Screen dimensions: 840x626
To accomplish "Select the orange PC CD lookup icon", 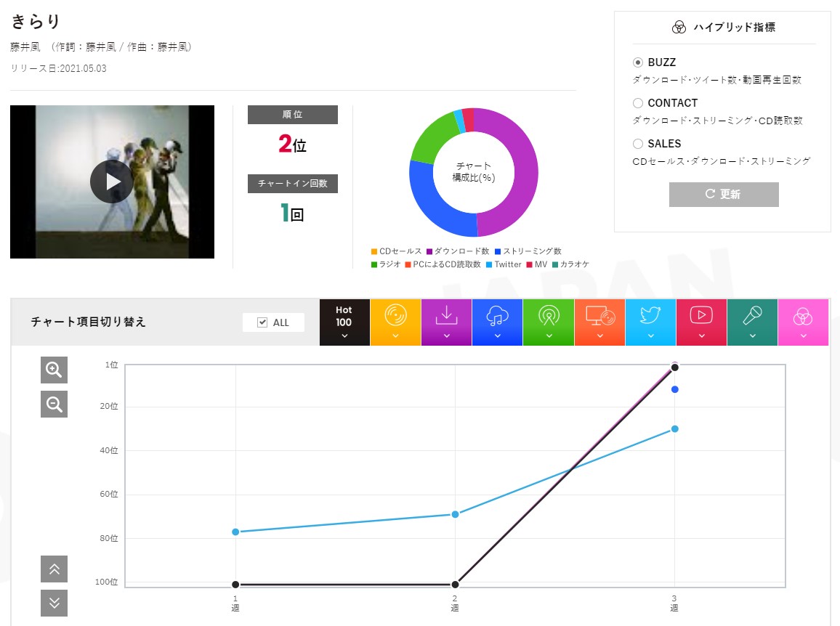I will click(599, 315).
